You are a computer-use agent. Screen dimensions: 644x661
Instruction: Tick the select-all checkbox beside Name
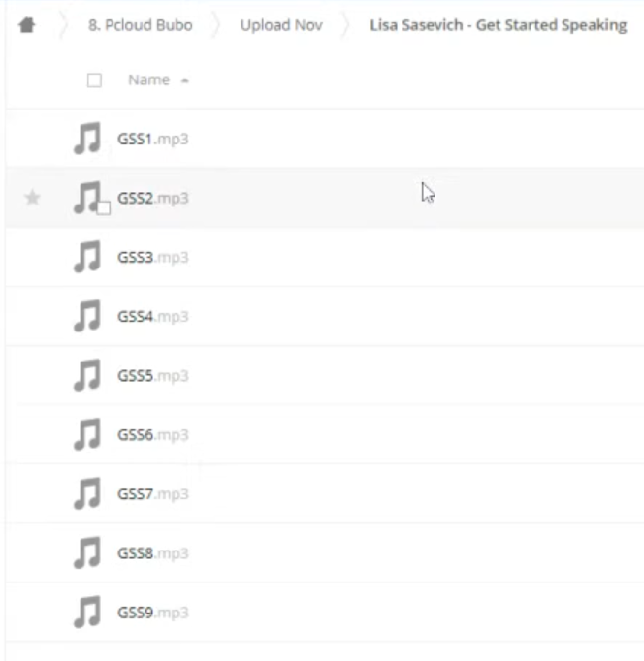coord(94,80)
